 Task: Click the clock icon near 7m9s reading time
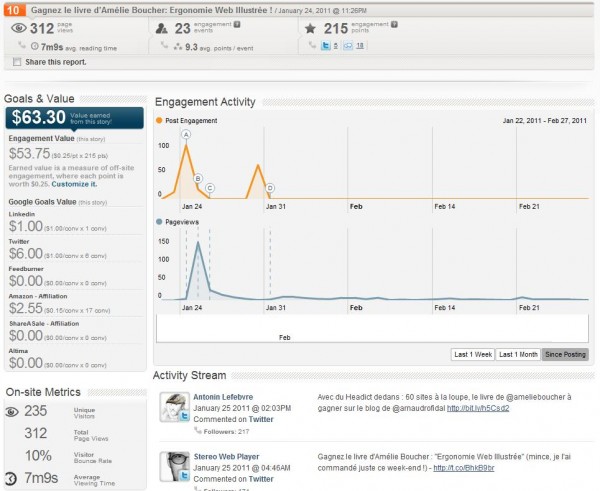pyautogui.click(x=34, y=47)
